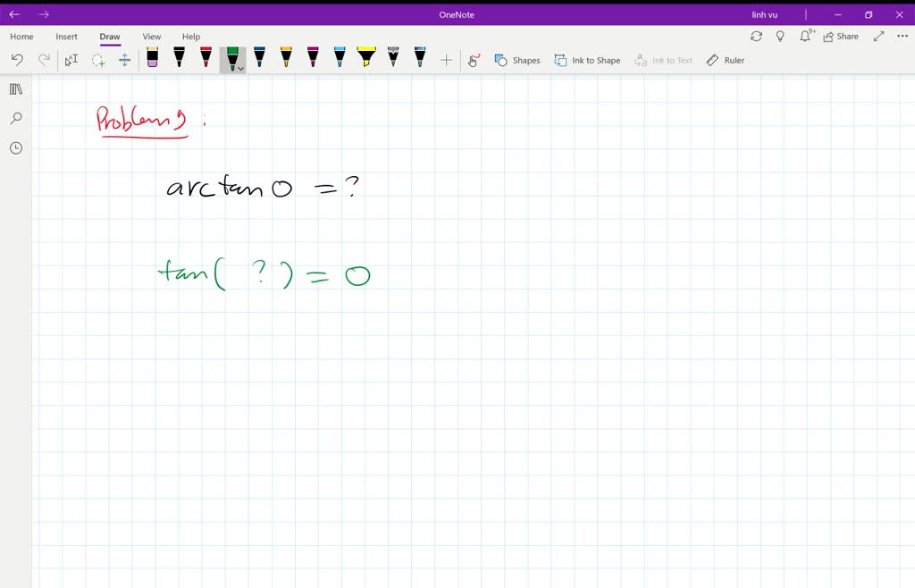Activate the currently selected green pen
The height and width of the screenshot is (588, 915).
(x=231, y=57)
